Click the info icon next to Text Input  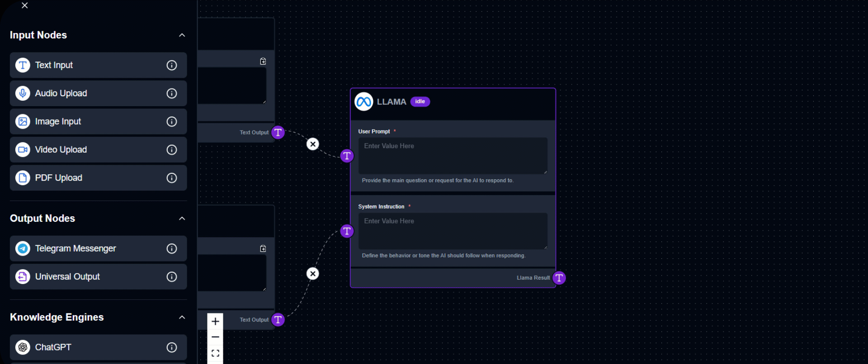tap(172, 65)
